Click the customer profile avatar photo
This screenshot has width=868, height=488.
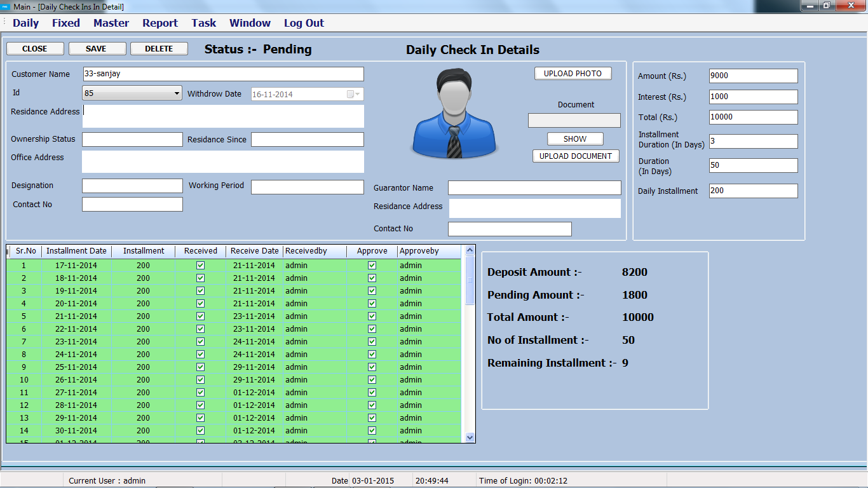pyautogui.click(x=455, y=114)
